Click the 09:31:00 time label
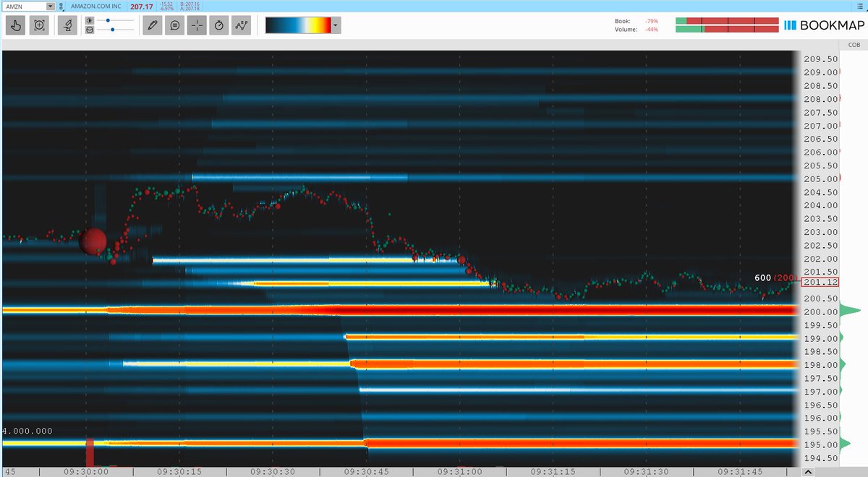Image resolution: width=868 pixels, height=477 pixels. tap(459, 470)
